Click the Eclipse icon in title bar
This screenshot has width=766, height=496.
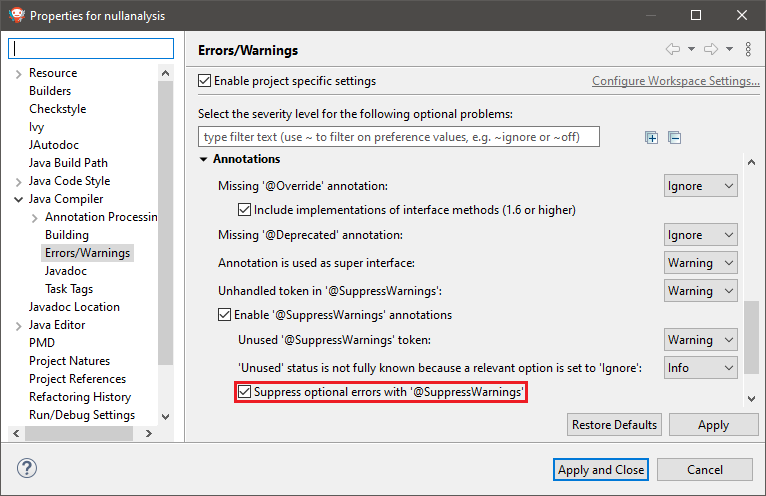[x=17, y=15]
